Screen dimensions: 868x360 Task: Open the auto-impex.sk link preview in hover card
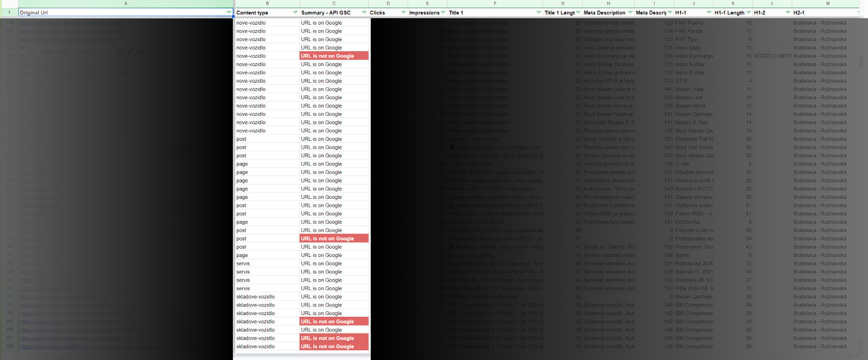[75, 51]
